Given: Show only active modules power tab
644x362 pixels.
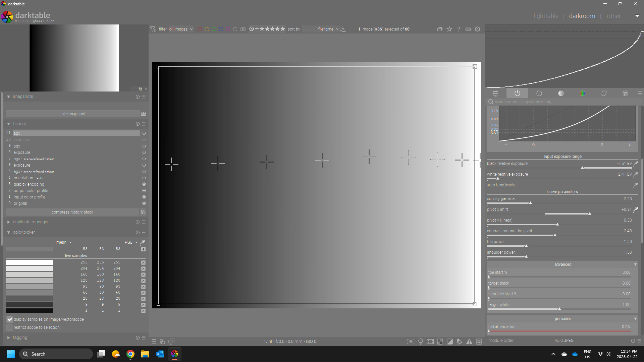Looking at the screenshot, I should click(x=517, y=94).
